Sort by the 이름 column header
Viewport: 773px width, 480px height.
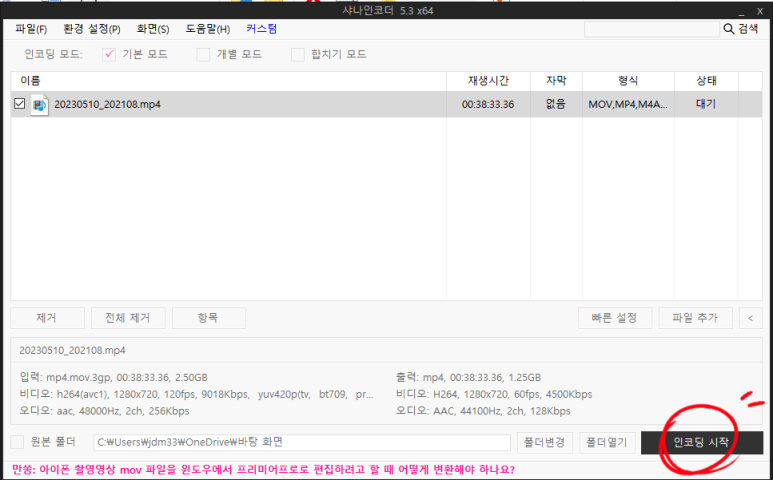(x=228, y=81)
